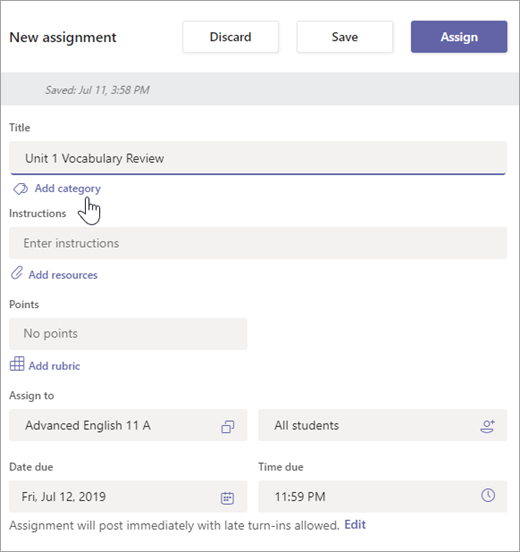The width and height of the screenshot is (520, 552).
Task: Click the clock icon in Time due
Action: (488, 495)
